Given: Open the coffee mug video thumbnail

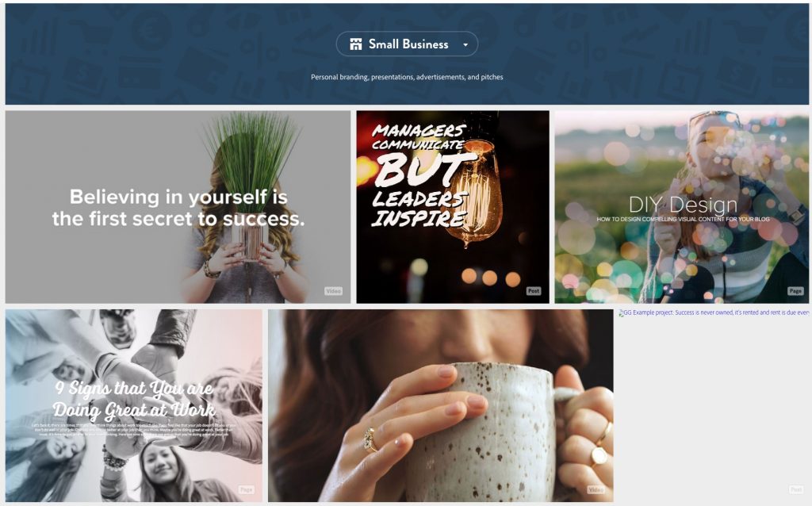Looking at the screenshot, I should coord(441,405).
